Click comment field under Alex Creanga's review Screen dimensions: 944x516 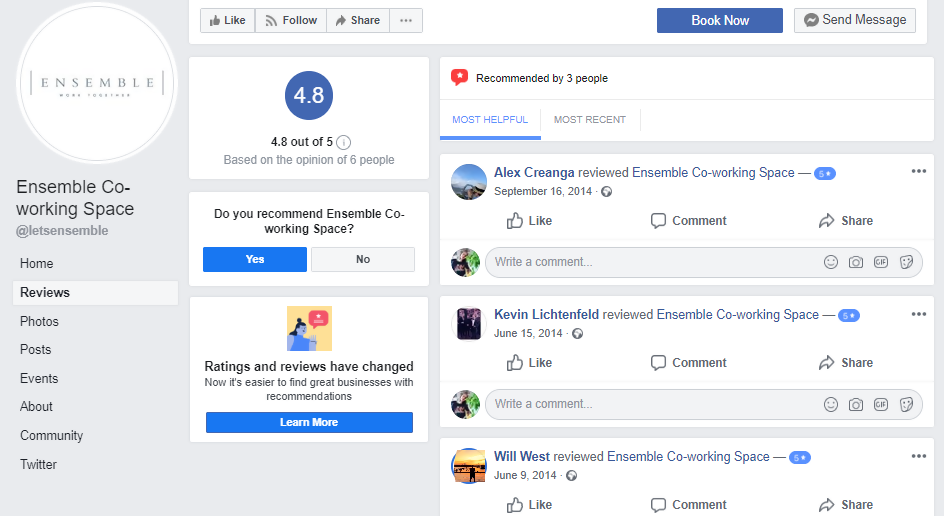703,263
